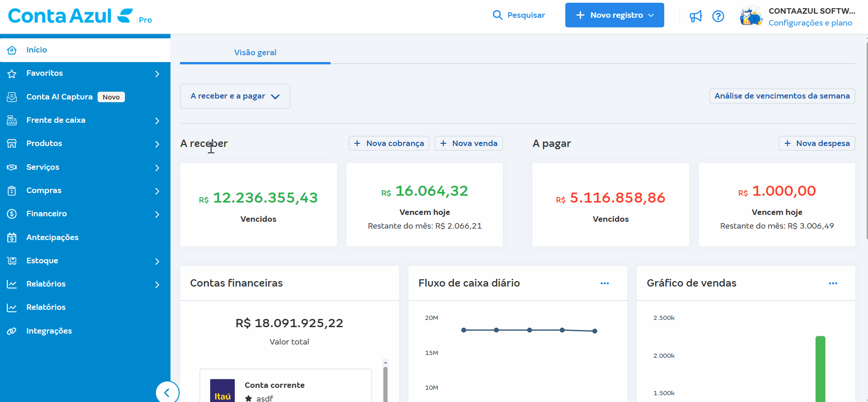Open the Novo registro dropdown

(x=614, y=15)
